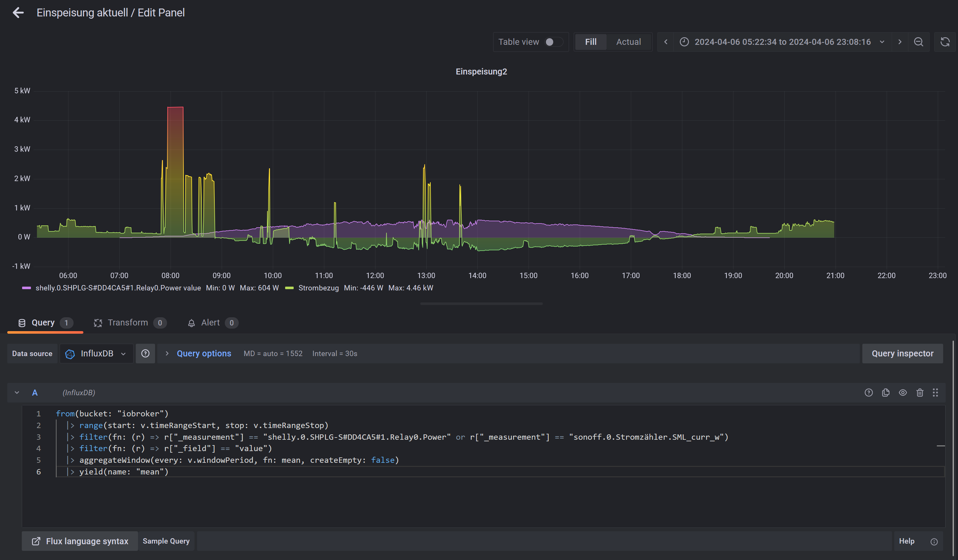Click the drag handle for query A
This screenshot has height=560, width=958.
(x=935, y=392)
